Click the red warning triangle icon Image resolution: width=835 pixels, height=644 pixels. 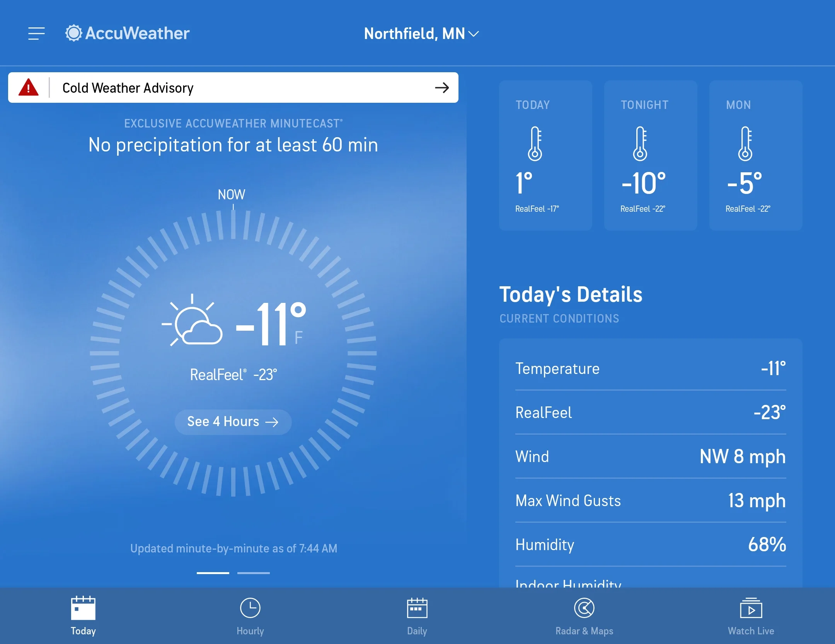[29, 87]
